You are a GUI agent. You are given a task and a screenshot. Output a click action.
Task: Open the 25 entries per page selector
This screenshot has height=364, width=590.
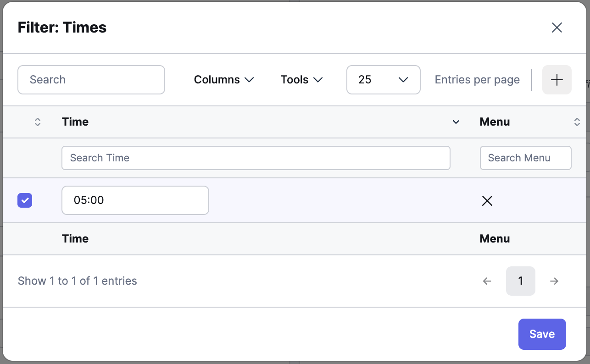[383, 80]
